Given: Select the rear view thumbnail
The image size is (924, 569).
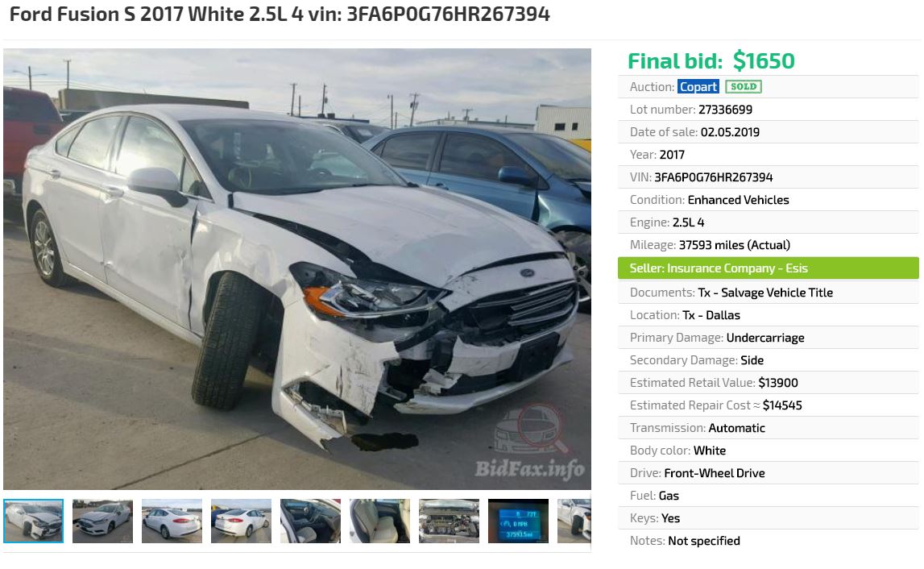Looking at the screenshot, I should point(172,521).
